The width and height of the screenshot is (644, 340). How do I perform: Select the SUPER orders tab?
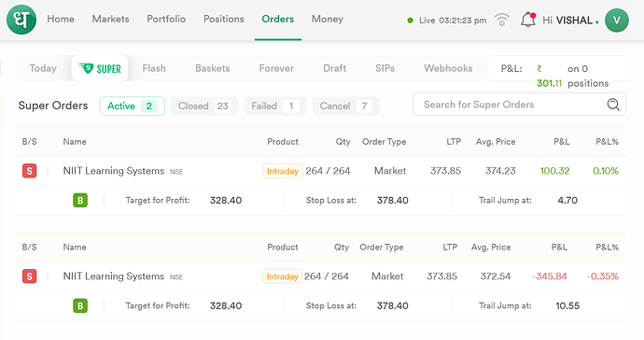(x=100, y=68)
